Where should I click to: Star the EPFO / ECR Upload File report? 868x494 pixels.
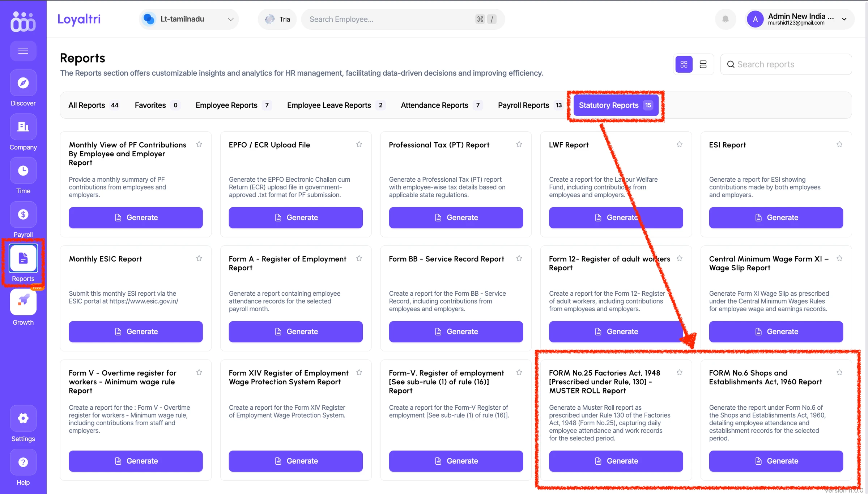359,144
